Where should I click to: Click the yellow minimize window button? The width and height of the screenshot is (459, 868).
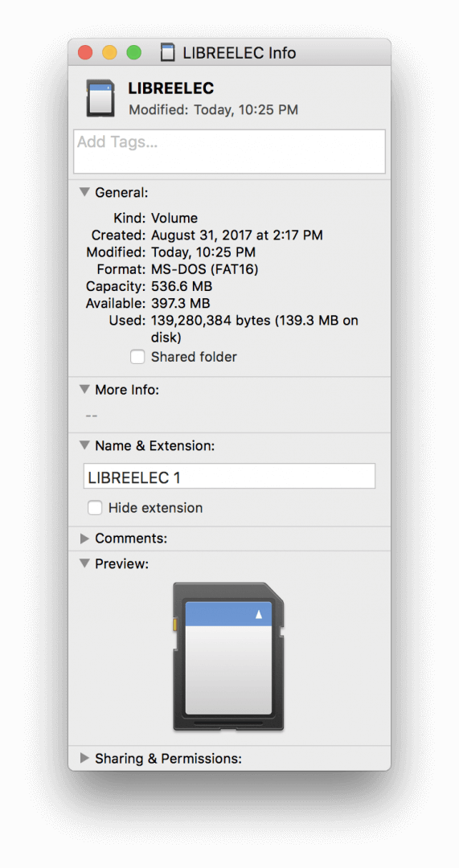[109, 53]
